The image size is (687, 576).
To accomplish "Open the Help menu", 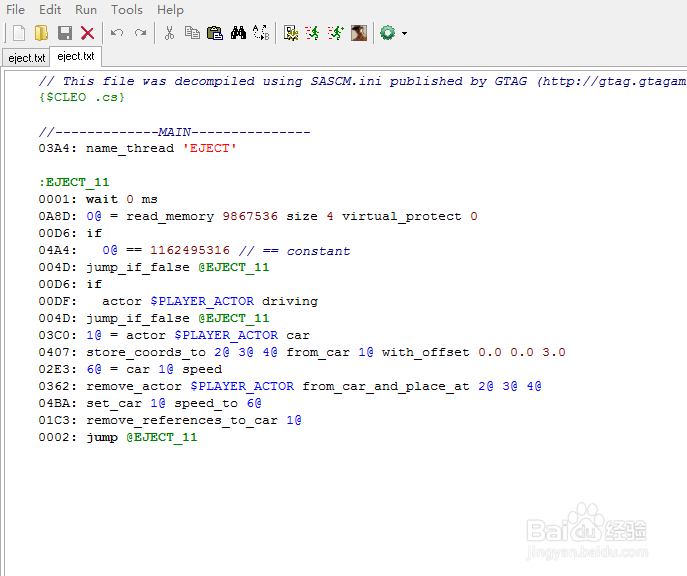I will tap(170, 10).
